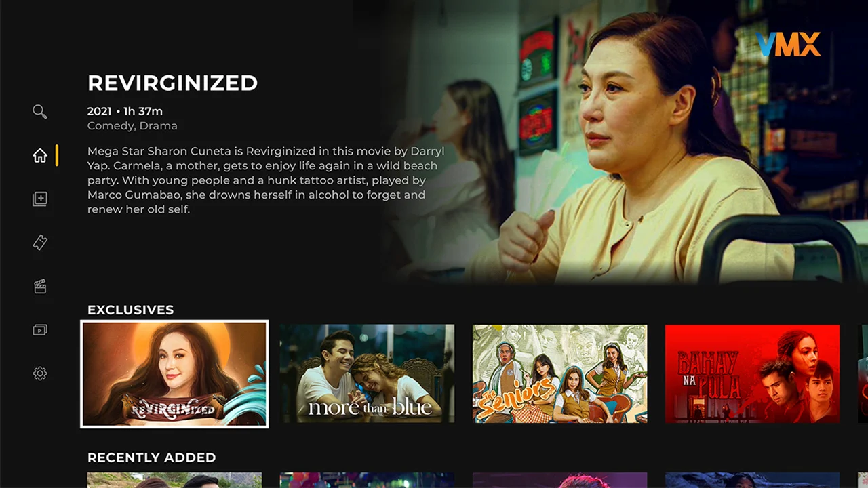This screenshot has height=488, width=868.
Task: Click the EXCLUSIVES section heading
Action: point(131,310)
